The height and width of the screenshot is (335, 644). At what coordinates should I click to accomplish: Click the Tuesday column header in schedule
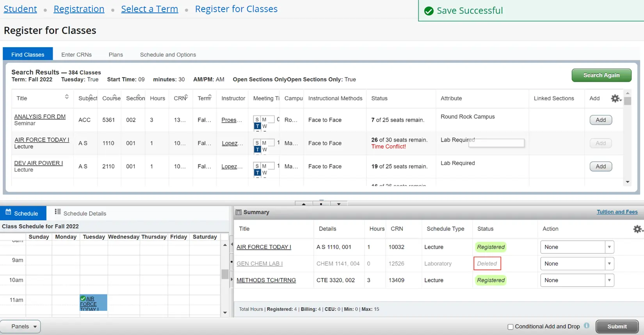tap(94, 237)
